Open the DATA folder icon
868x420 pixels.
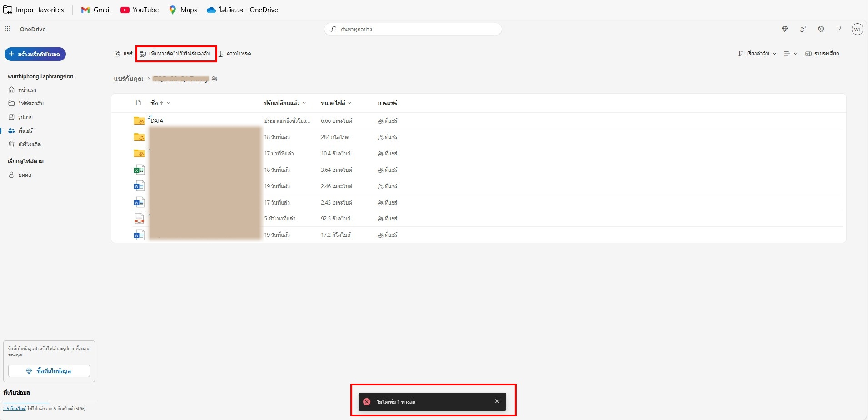point(139,120)
